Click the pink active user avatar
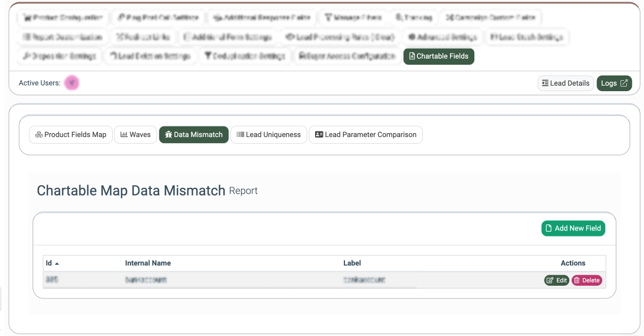Viewport: 644px width, 336px height. click(x=71, y=83)
